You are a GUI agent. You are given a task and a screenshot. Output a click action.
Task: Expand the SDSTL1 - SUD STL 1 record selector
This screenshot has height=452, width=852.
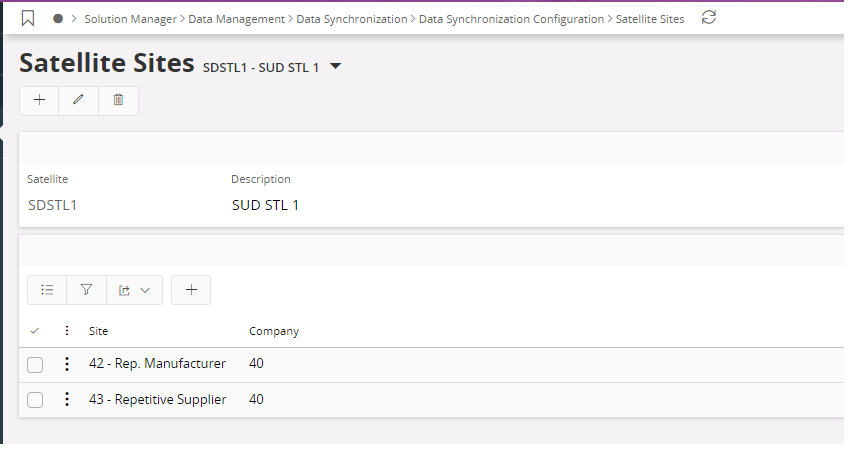tap(336, 67)
